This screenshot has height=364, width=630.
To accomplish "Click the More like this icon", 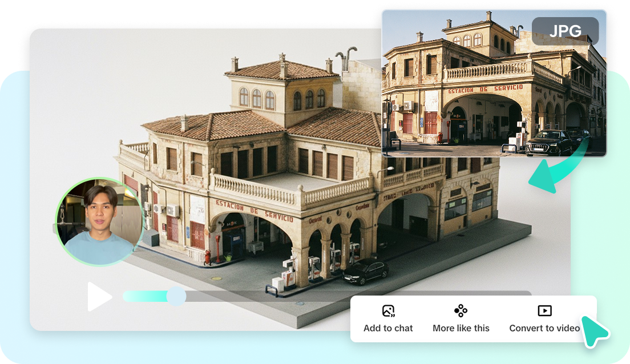I will (461, 310).
